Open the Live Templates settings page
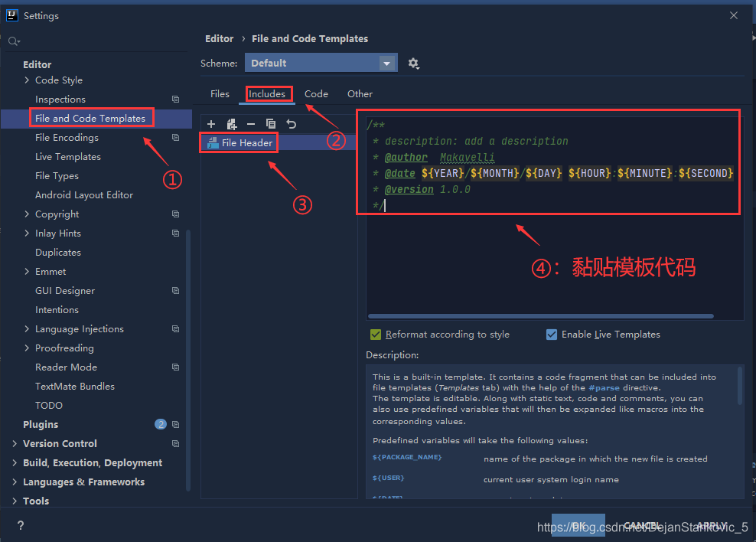Image resolution: width=756 pixels, height=542 pixels. pyautogui.click(x=68, y=157)
